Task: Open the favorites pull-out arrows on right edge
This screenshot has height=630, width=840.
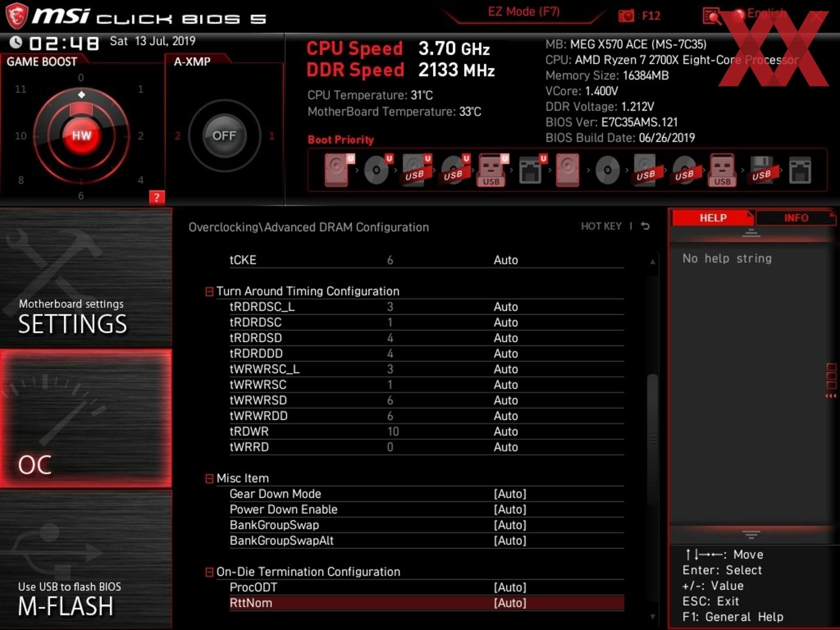Action: 831,396
